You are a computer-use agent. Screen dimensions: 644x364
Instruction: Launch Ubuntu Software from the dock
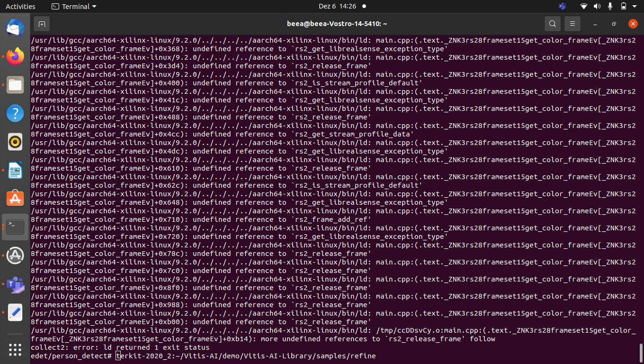tap(15, 198)
